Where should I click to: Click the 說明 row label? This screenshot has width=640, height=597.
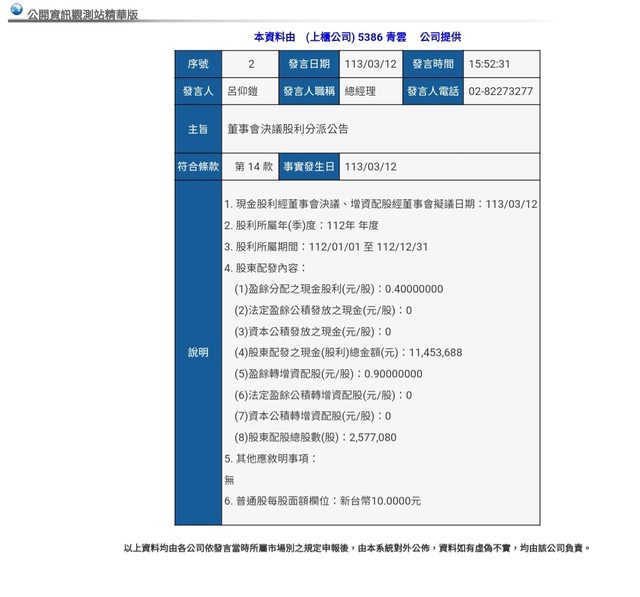coord(198,353)
